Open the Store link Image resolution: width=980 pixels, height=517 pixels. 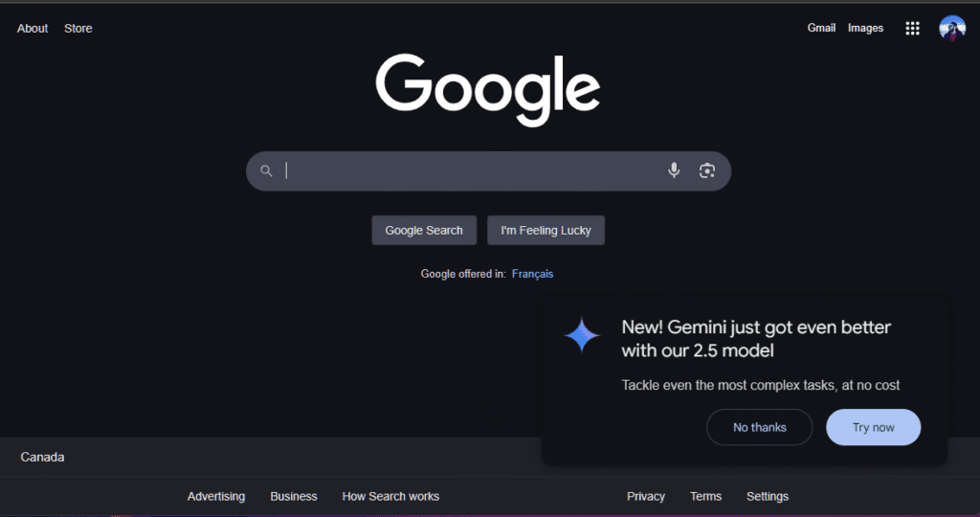click(x=78, y=28)
